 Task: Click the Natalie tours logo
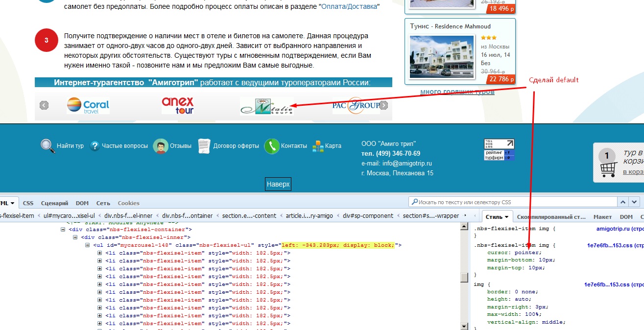click(x=267, y=106)
